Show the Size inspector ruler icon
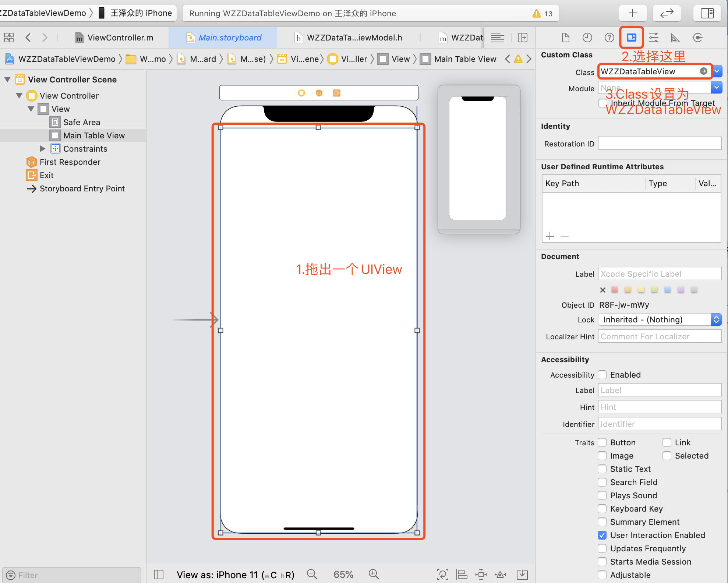 pos(675,38)
